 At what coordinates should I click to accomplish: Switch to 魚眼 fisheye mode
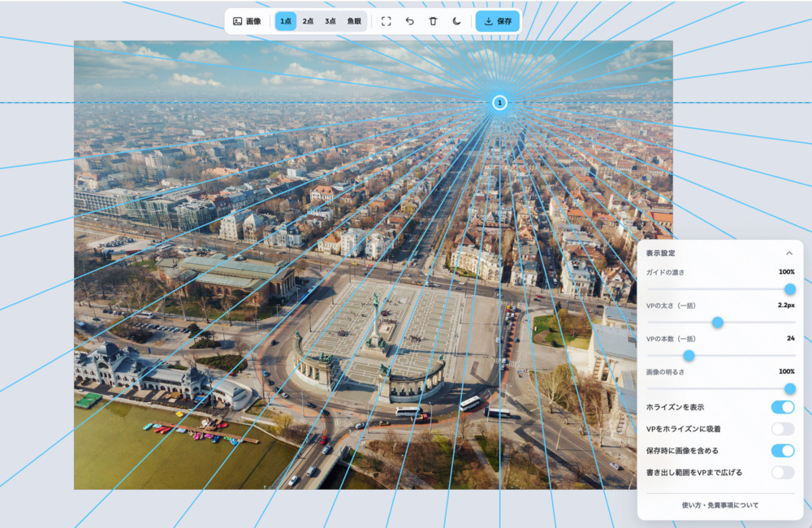point(354,21)
